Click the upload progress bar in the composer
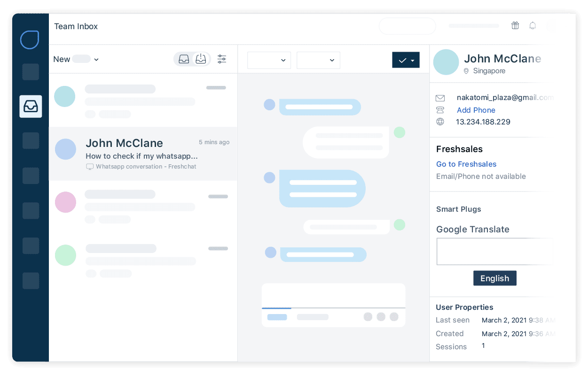 [277, 308]
